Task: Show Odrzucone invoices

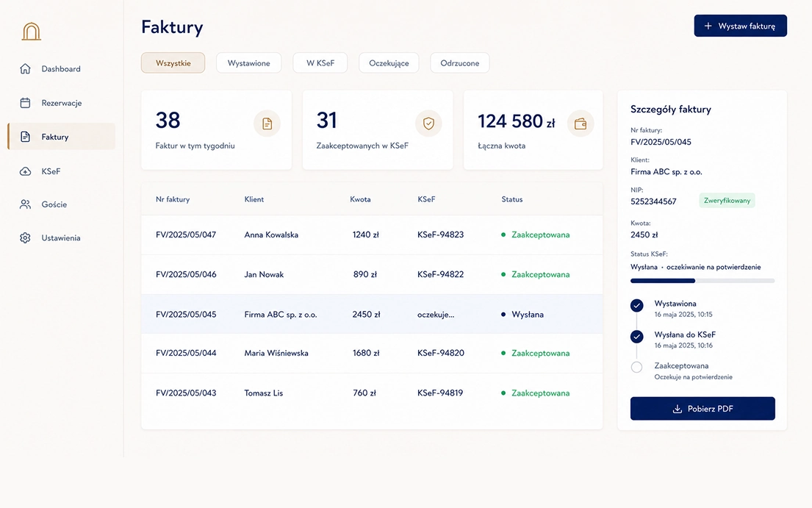Action: click(460, 62)
